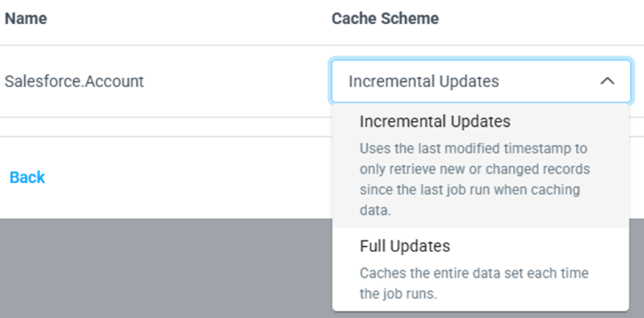The width and height of the screenshot is (644, 318).
Task: Click the Incremental Updates option title in list
Action: point(435,121)
